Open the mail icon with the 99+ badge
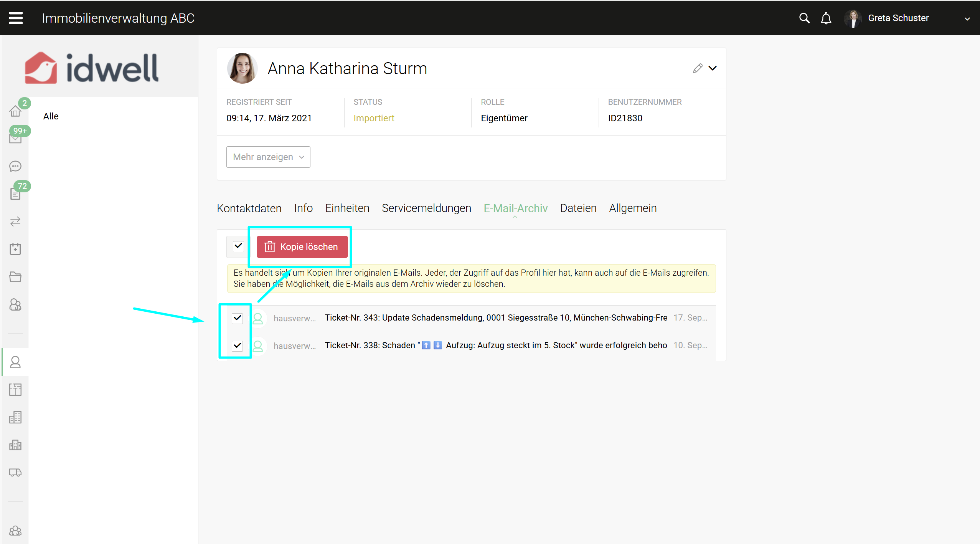Viewport: 980px width, 544px height. tap(15, 139)
